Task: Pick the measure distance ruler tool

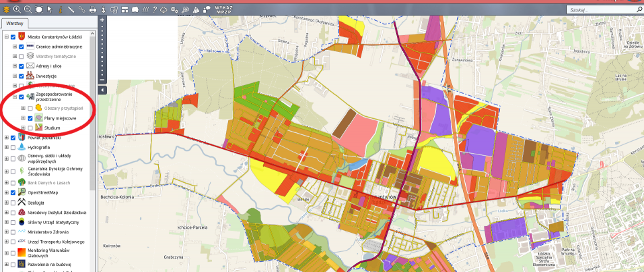Action: point(71,10)
